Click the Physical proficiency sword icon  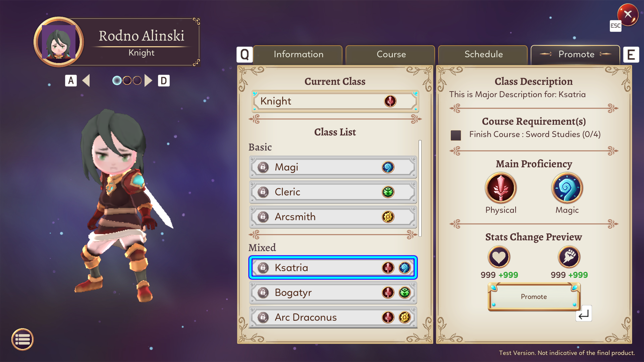[500, 188]
